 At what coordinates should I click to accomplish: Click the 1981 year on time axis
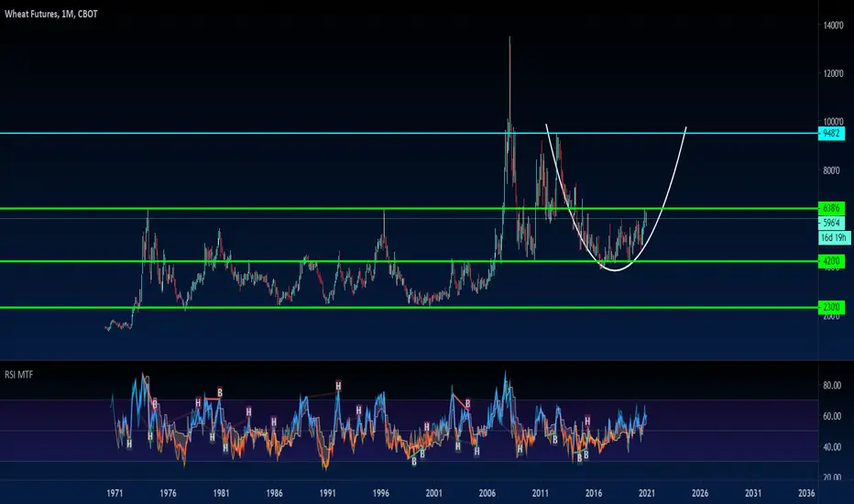(221, 493)
